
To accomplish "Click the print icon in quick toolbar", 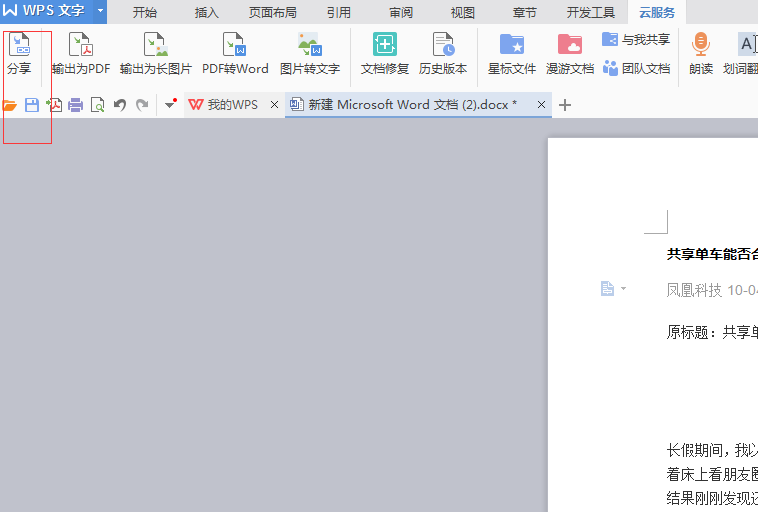I will pyautogui.click(x=76, y=105).
